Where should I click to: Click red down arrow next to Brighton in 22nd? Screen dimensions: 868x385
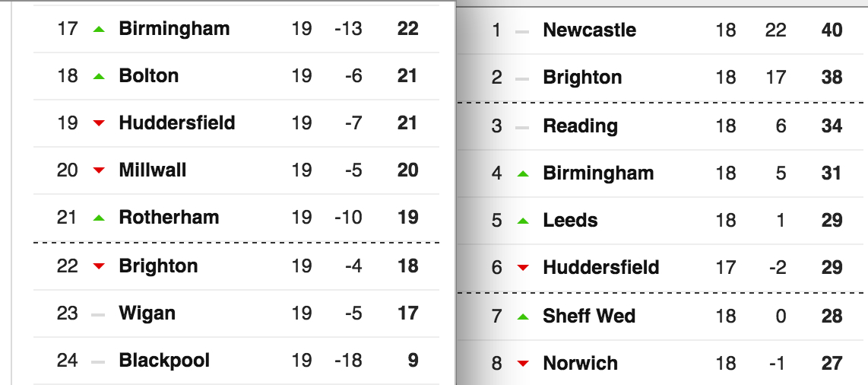pos(99,266)
